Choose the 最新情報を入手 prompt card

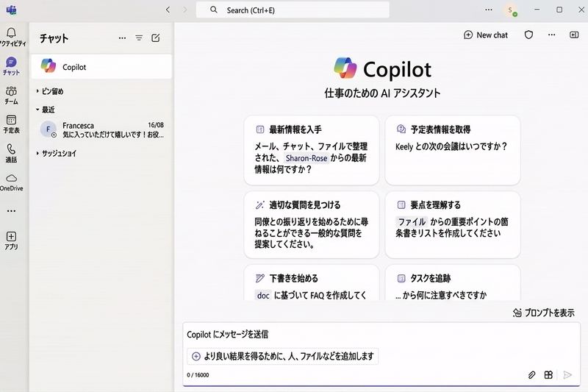point(311,150)
